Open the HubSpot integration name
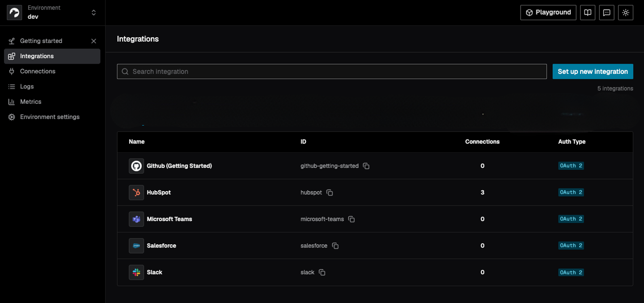 (159, 192)
